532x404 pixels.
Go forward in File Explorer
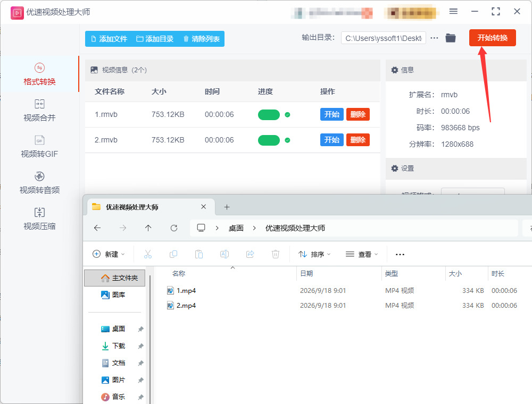123,228
